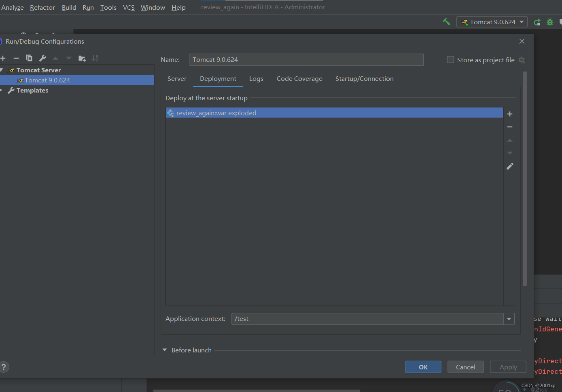Screen dimensions: 562x392
Task: Open the Logs tab
Action: coord(256,79)
